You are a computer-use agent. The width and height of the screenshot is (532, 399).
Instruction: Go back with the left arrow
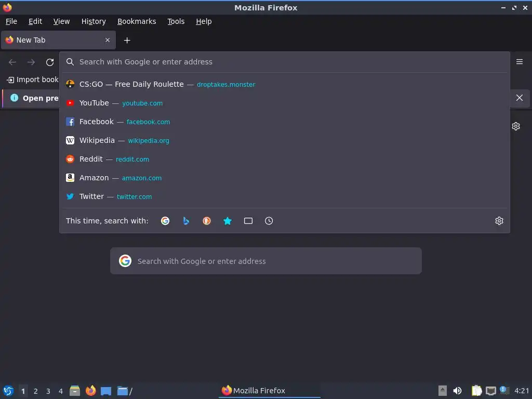(12, 62)
